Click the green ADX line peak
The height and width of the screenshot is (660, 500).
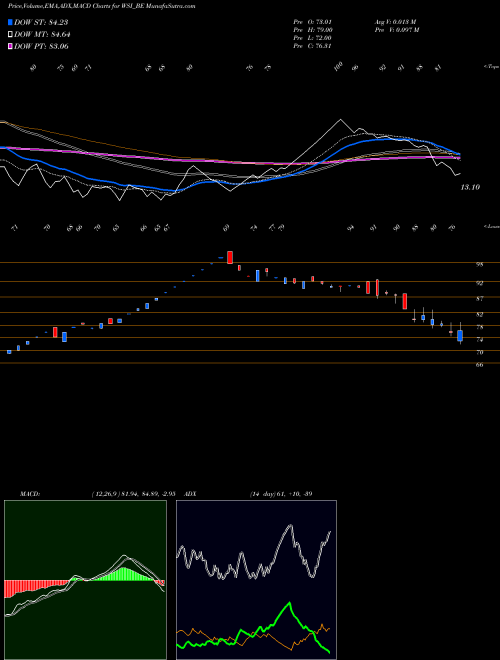pyautogui.click(x=290, y=603)
